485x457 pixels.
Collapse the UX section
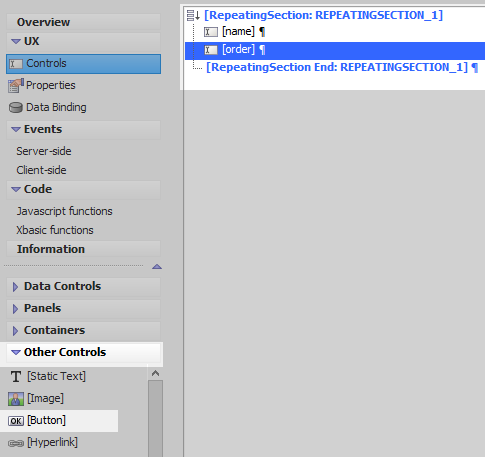(x=16, y=41)
